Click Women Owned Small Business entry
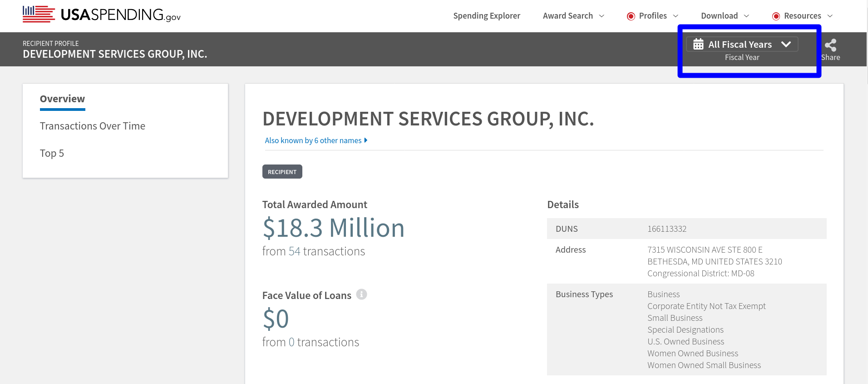The image size is (868, 384). pyautogui.click(x=704, y=365)
